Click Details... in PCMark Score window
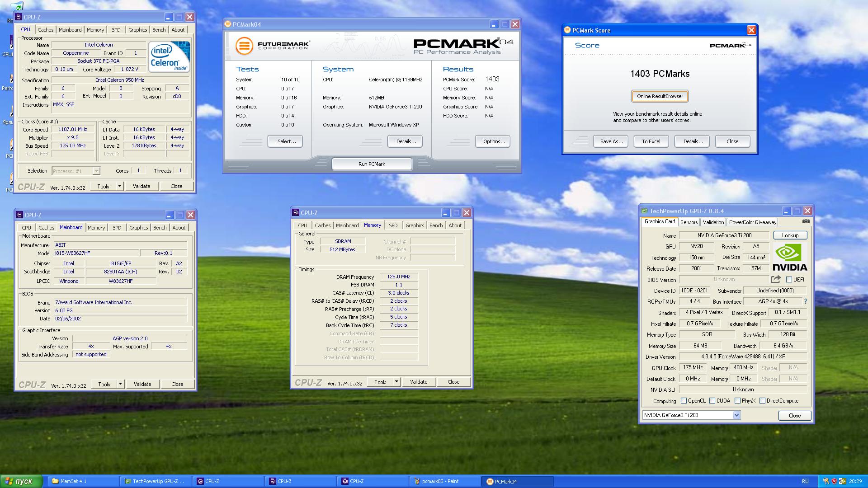This screenshot has height=488, width=868. click(x=692, y=141)
